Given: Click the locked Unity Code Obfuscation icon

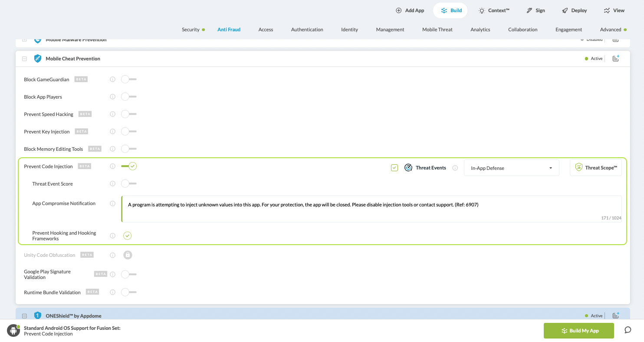Looking at the screenshot, I should tap(128, 255).
